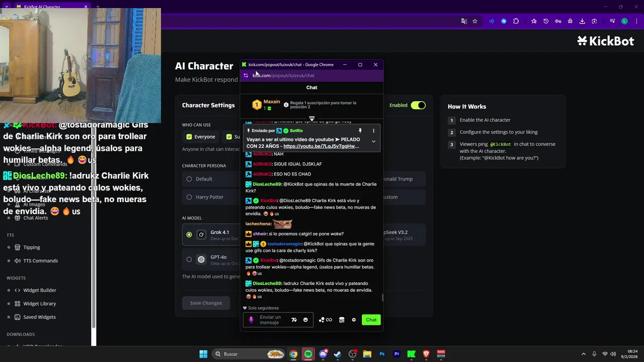644x362 pixels.
Task: Click the Windows Start button
Action: (203, 354)
